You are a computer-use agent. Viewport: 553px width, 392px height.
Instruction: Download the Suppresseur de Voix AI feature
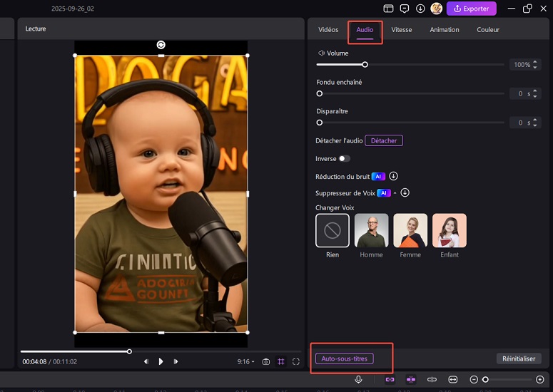pyautogui.click(x=405, y=192)
